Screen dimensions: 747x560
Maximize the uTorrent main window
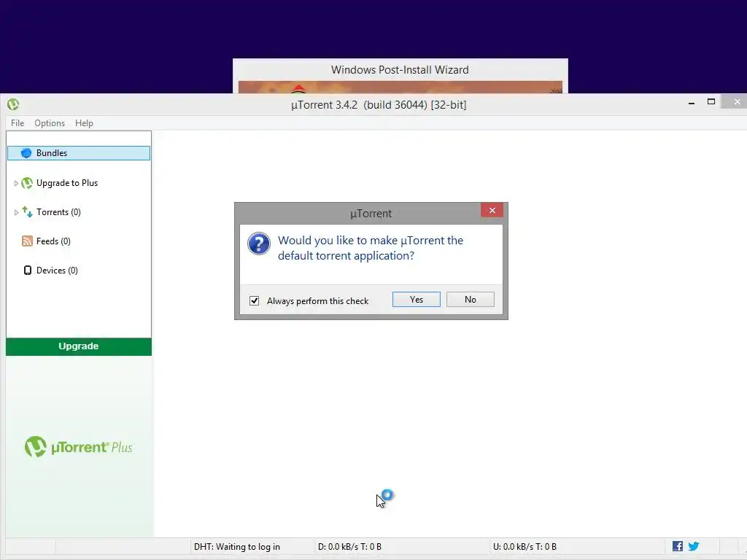coord(711,101)
